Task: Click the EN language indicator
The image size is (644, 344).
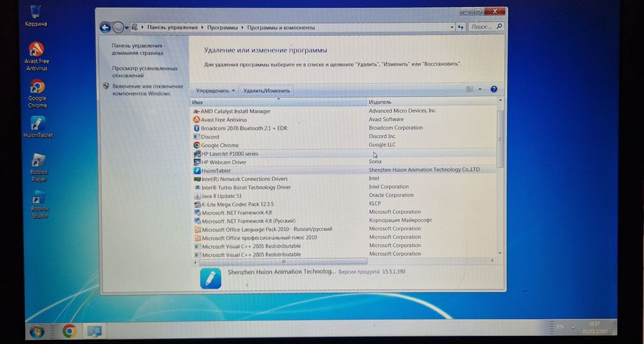Action: pos(560,327)
